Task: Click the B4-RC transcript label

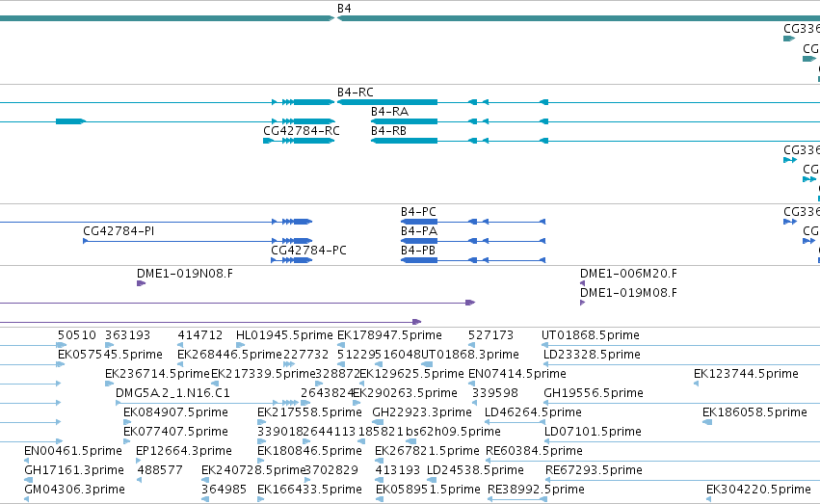Action: tap(356, 92)
